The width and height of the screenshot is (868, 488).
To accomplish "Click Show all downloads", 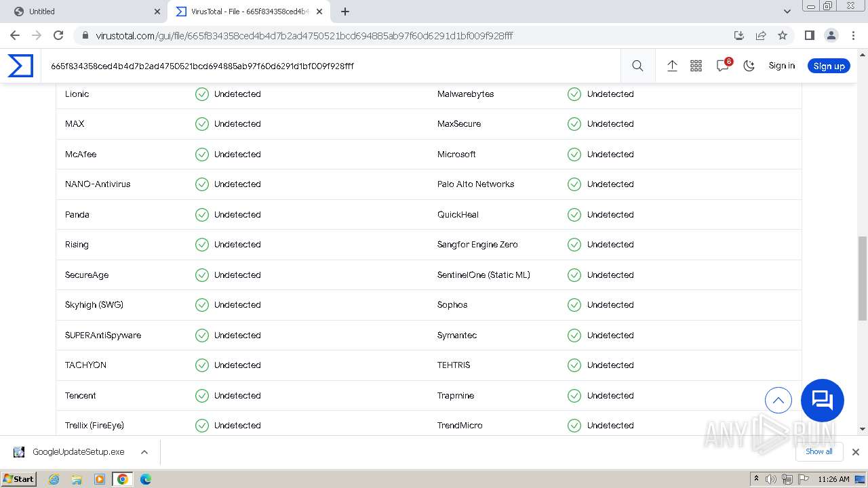I will 818,451.
